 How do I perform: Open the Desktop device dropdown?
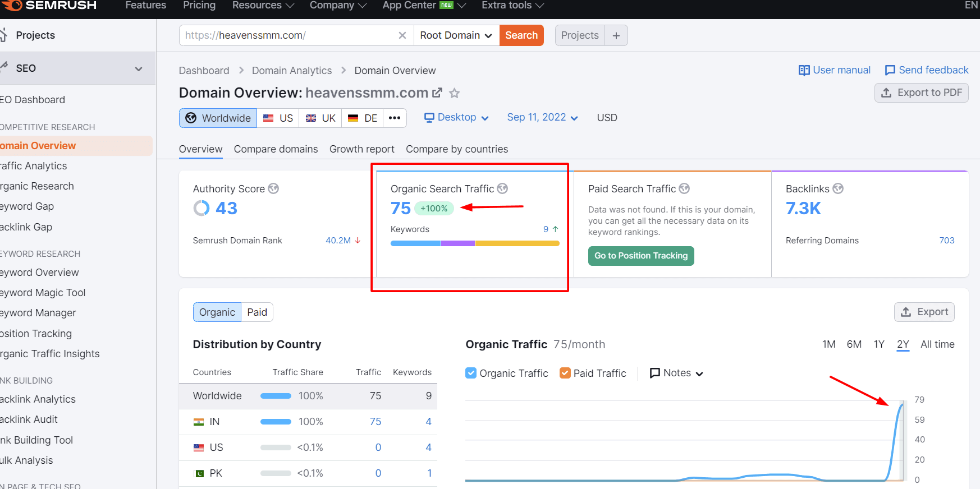pyautogui.click(x=456, y=117)
